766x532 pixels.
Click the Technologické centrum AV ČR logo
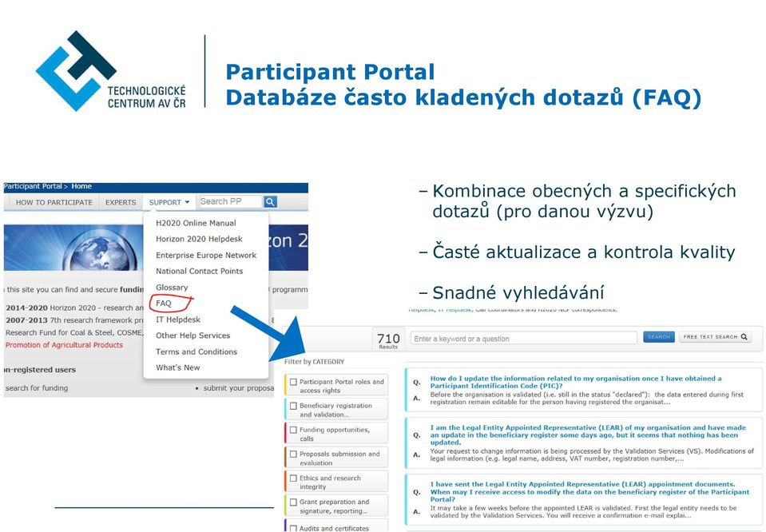pyautogui.click(x=111, y=71)
